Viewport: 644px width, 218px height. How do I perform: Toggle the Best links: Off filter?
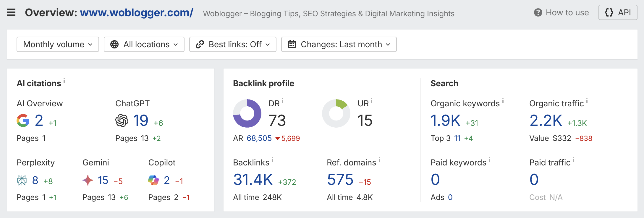point(233,44)
